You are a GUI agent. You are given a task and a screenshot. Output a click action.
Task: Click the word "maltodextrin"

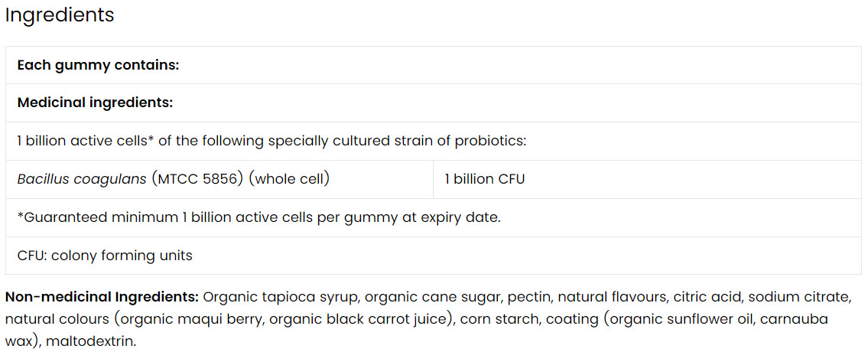point(90,341)
